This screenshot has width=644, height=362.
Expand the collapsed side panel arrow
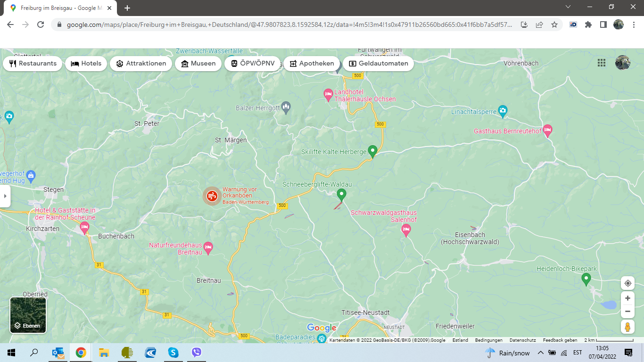click(x=5, y=196)
